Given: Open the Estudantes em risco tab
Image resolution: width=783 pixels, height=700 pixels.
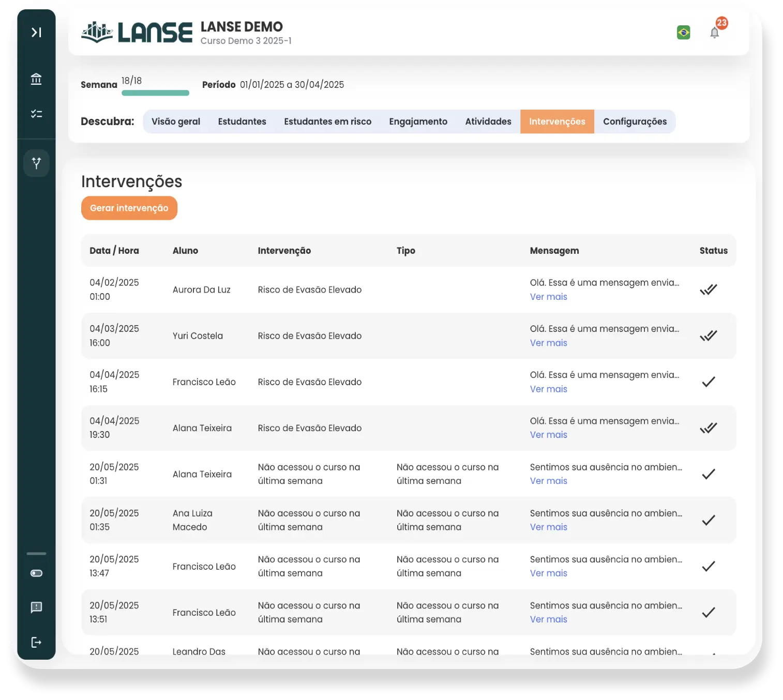Looking at the screenshot, I should click(x=327, y=121).
